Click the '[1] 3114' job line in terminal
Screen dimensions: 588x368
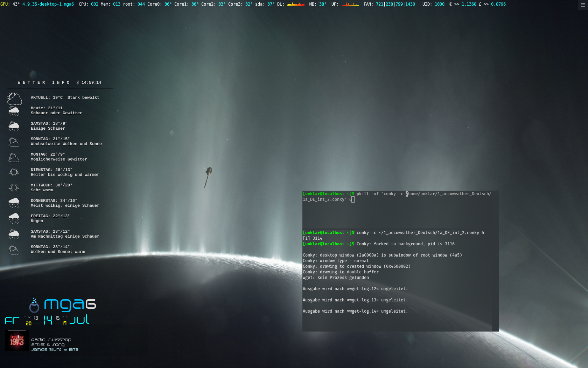(x=313, y=238)
